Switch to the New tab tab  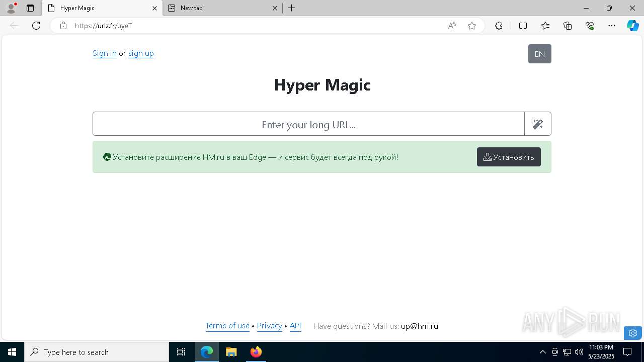[x=223, y=8]
